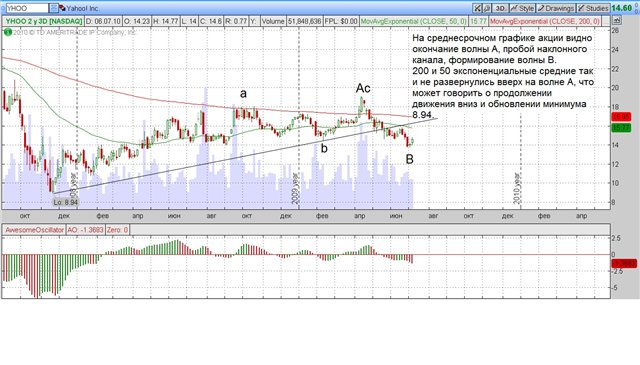Click the AwesomeOscillator study label
This screenshot has width=640, height=365.
[x=34, y=230]
